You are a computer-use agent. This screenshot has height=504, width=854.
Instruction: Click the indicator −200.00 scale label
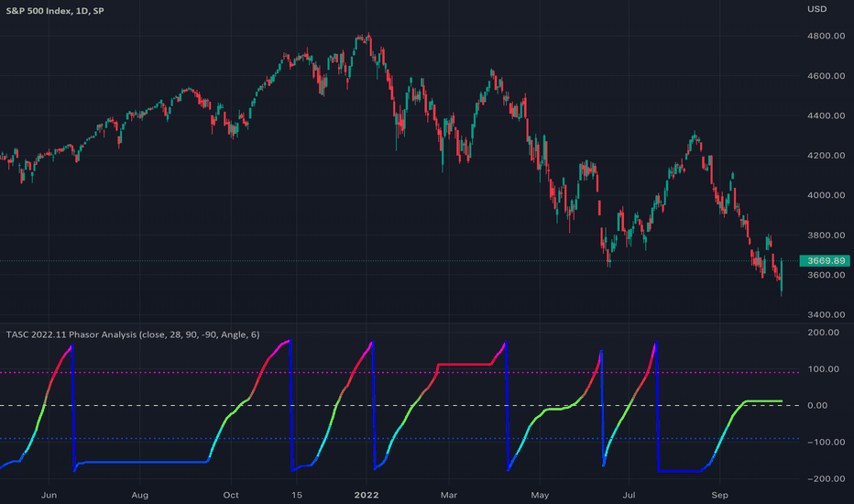coord(827,478)
